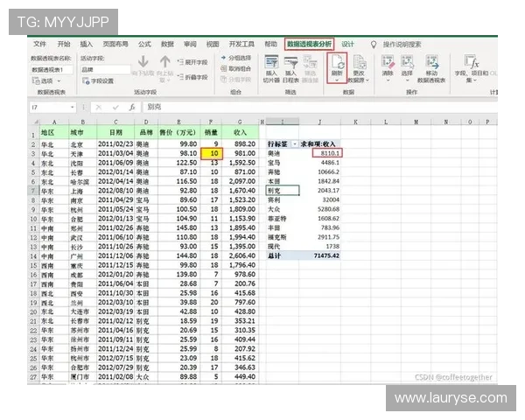Click the greyed 筛选器连接 filter connections icon
The height and width of the screenshot is (420, 525).
point(310,63)
